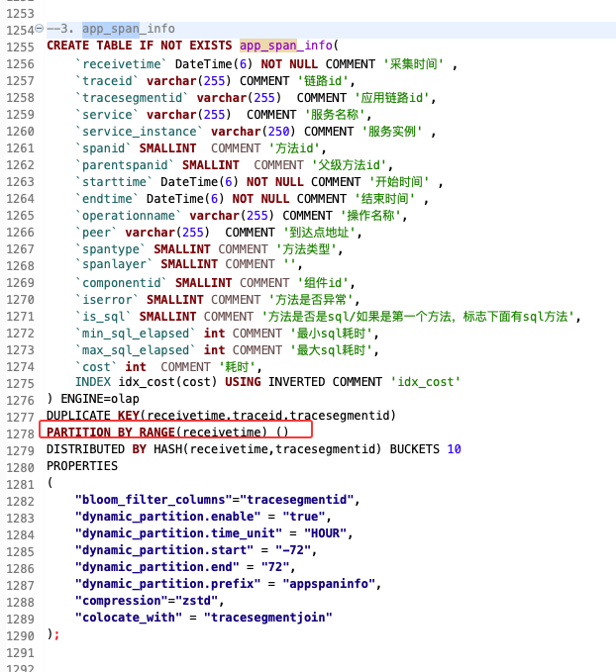Click the highlighted app_span_info in the comment line
Image resolution: width=616 pixels, height=672 pixels.
pos(128,30)
